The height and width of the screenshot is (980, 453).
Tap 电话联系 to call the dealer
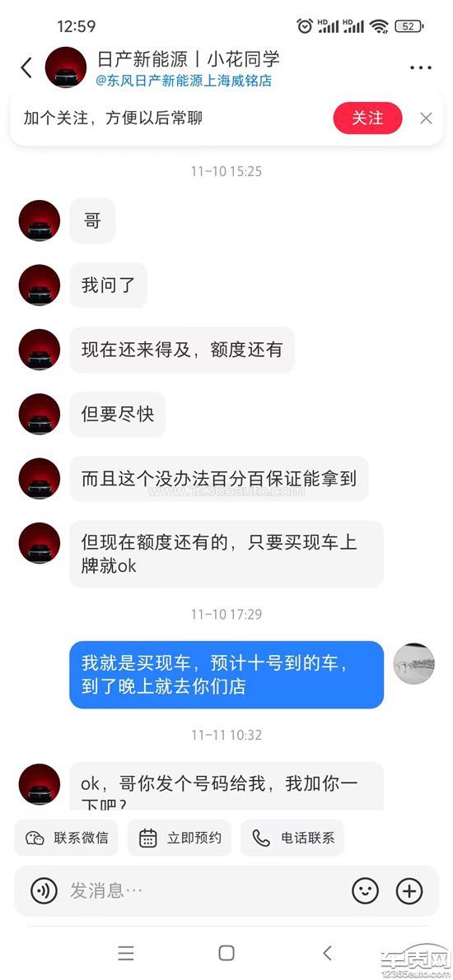pyautogui.click(x=293, y=838)
